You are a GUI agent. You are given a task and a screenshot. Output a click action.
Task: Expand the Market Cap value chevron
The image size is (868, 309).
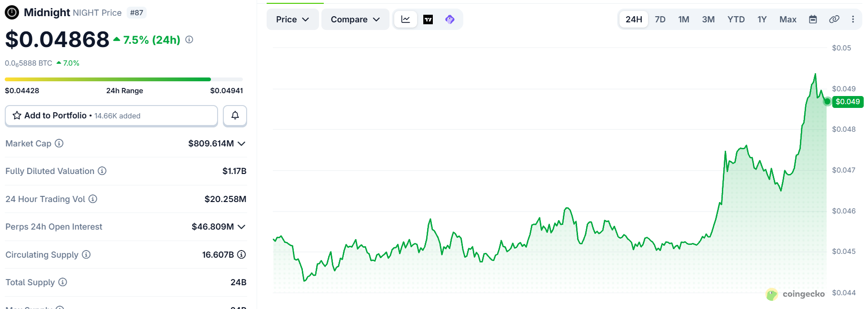[241, 144]
